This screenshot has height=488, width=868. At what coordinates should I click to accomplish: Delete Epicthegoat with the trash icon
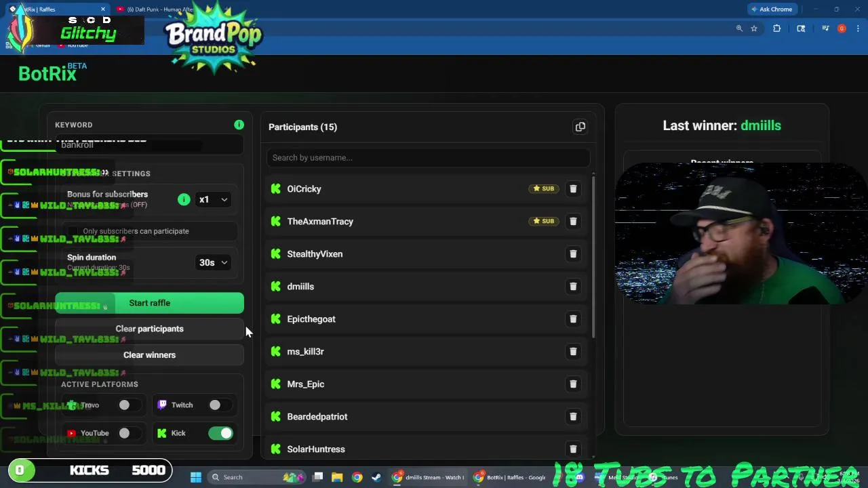573,319
